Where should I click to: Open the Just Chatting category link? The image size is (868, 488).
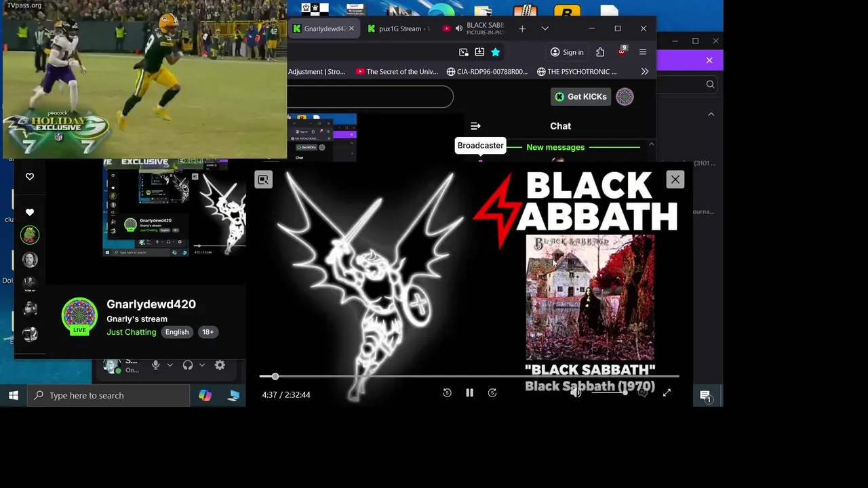tap(132, 332)
